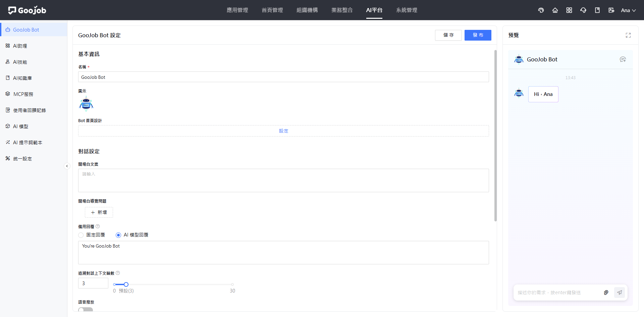Click the slider end dot at 30
The image size is (644, 317).
pyautogui.click(x=232, y=284)
